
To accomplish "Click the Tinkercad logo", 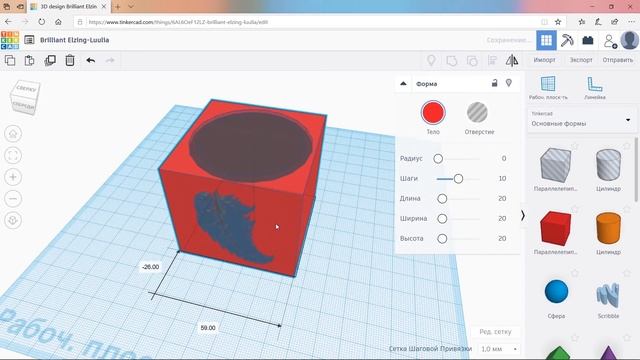I will pos(10,40).
